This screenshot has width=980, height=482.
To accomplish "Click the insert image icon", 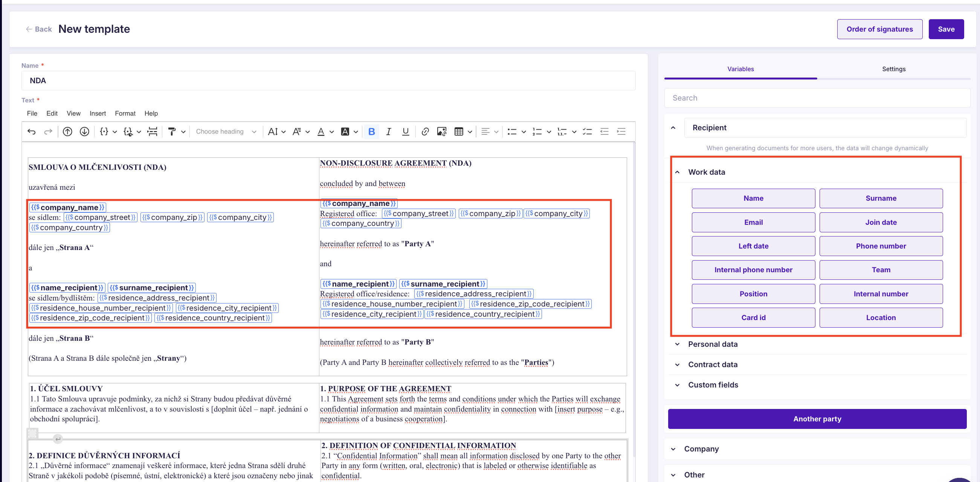I will click(x=442, y=132).
